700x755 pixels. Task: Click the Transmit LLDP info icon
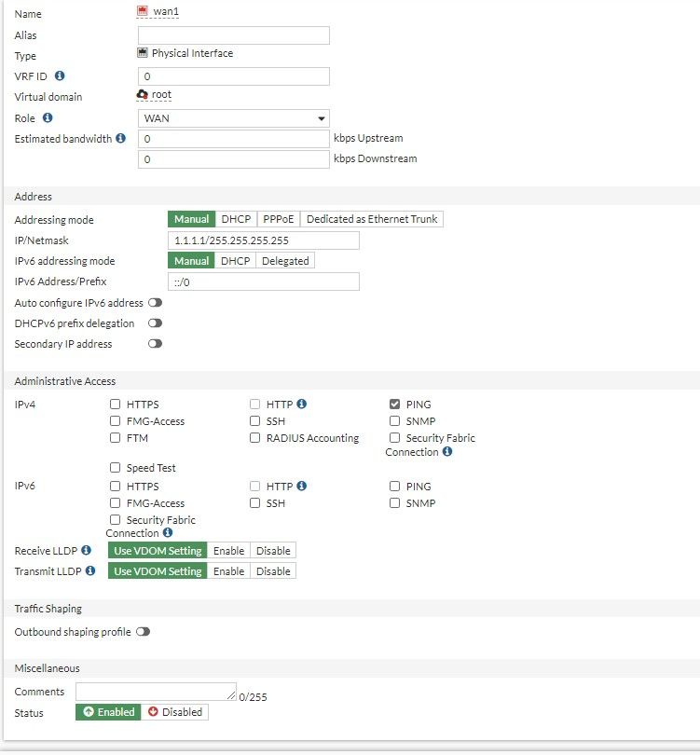90,570
